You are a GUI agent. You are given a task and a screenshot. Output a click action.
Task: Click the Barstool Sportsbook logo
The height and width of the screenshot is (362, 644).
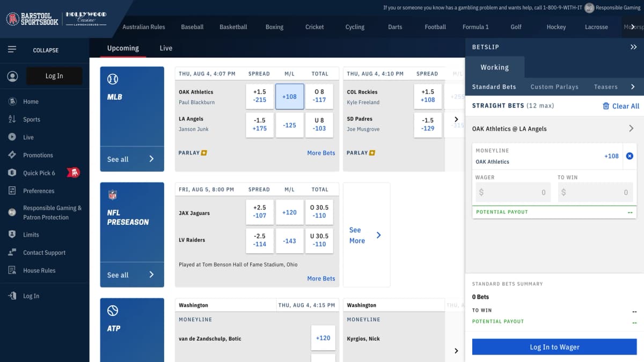tap(32, 19)
